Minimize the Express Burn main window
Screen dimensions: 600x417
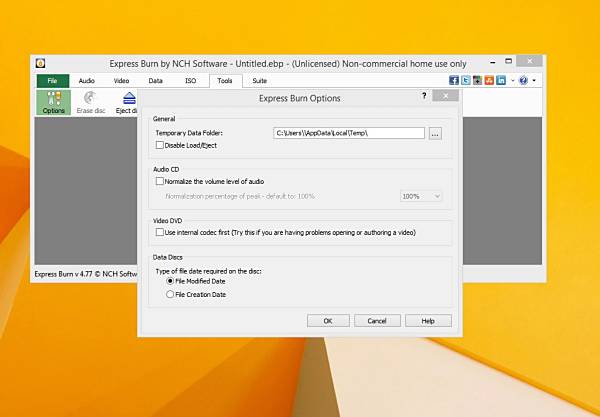(x=493, y=62)
